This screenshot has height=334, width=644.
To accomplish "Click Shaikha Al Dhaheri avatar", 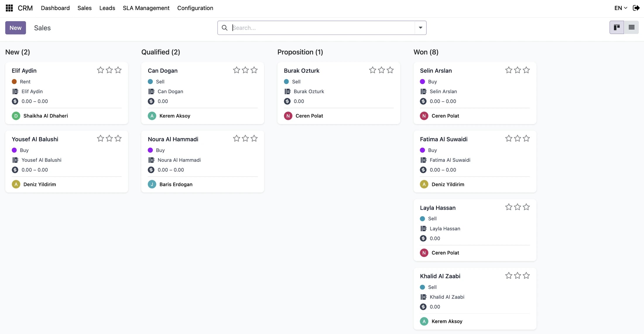I will (x=16, y=116).
